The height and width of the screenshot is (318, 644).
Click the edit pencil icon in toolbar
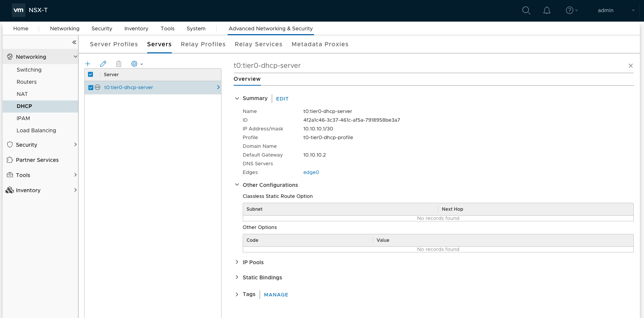click(x=103, y=64)
